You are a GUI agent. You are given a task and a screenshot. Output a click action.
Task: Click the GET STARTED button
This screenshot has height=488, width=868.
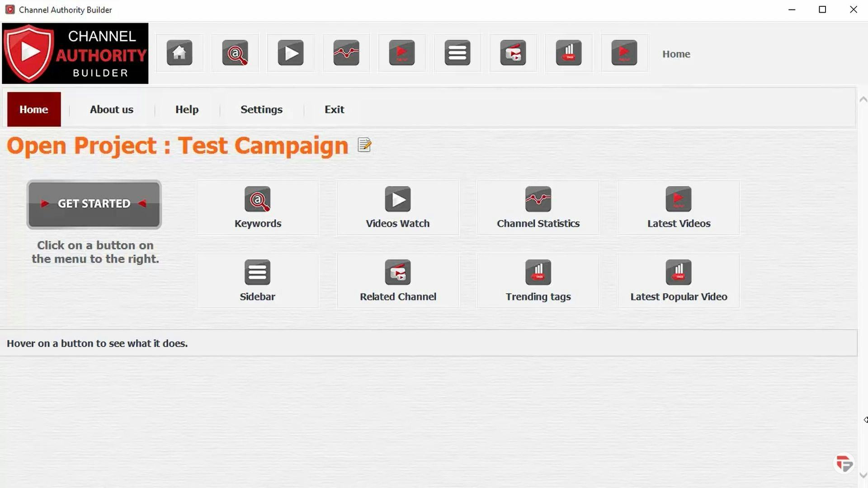[x=94, y=204]
